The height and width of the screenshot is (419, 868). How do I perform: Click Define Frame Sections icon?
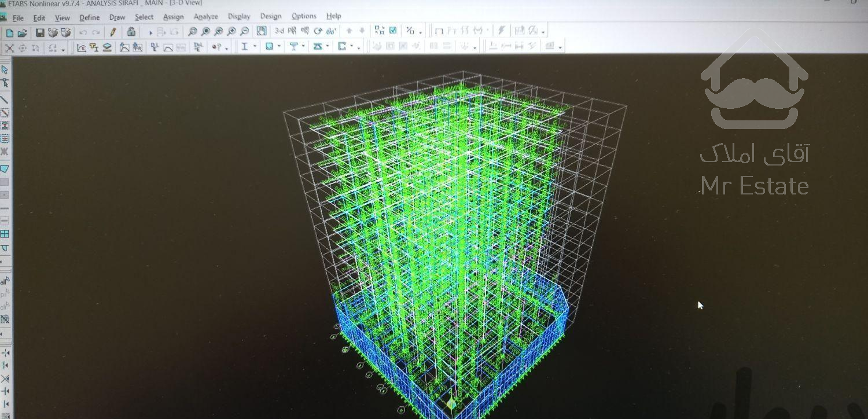(x=94, y=47)
